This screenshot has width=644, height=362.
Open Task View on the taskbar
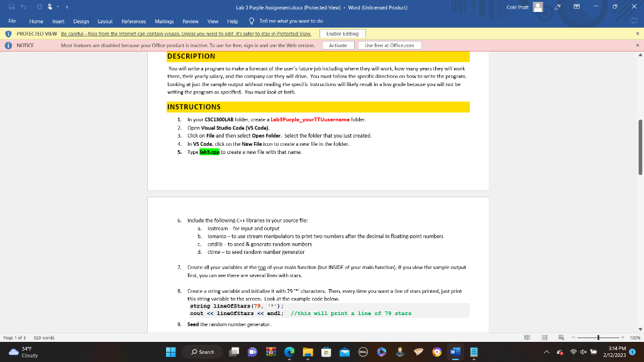click(x=234, y=352)
